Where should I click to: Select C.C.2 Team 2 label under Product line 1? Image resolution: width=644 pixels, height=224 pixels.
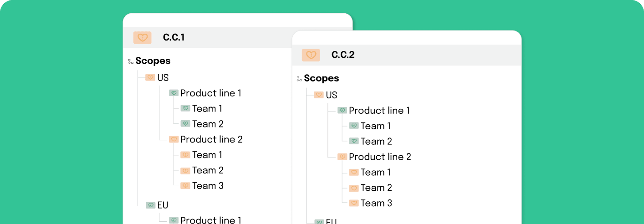pyautogui.click(x=376, y=141)
